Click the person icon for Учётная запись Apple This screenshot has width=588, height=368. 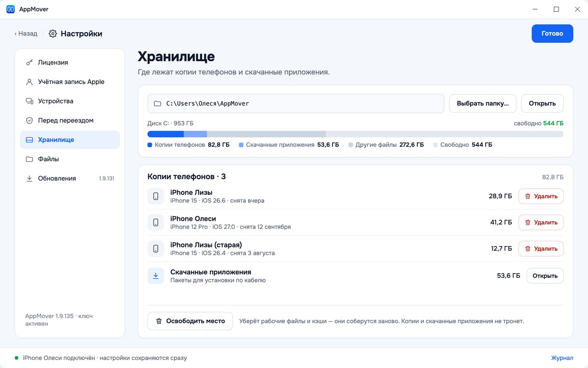coord(29,82)
